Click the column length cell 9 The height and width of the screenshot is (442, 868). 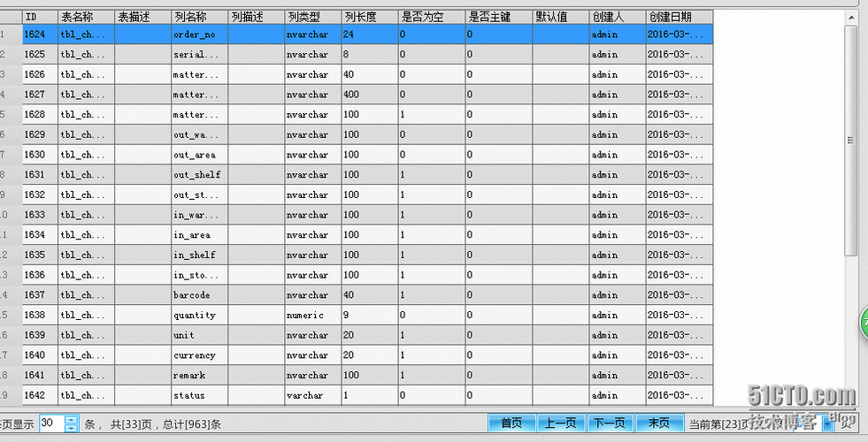pyautogui.click(x=369, y=315)
